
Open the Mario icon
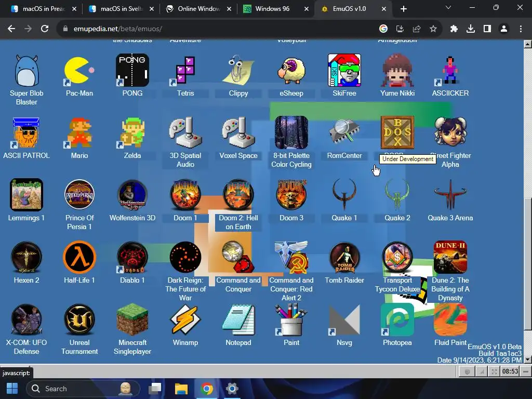pos(79,132)
